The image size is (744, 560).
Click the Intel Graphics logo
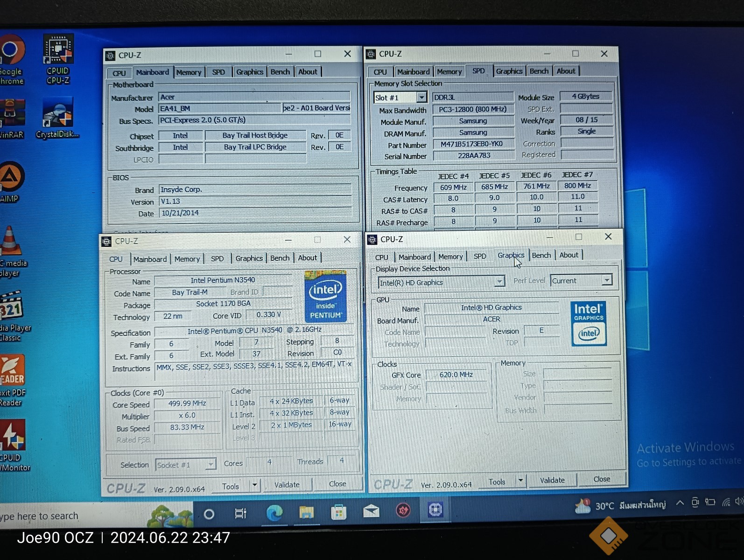click(589, 323)
